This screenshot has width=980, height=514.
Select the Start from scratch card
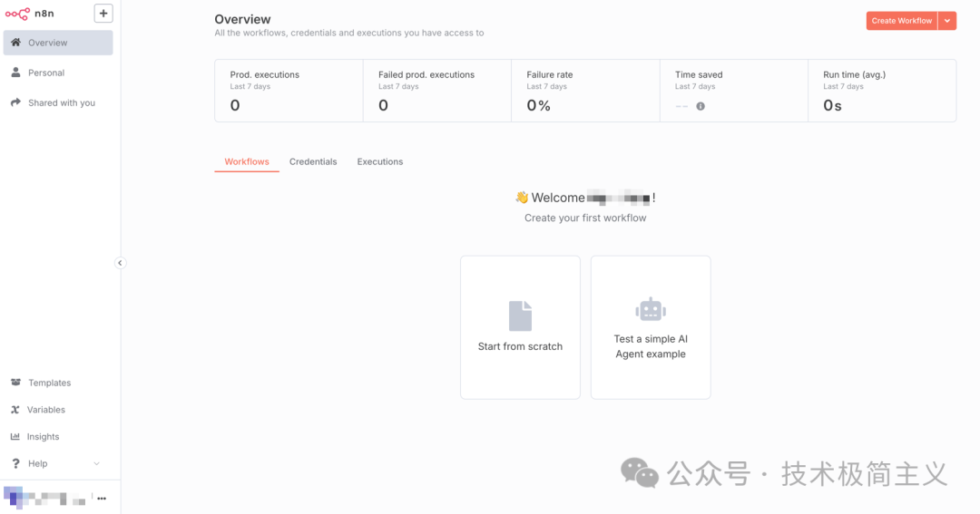pos(520,327)
